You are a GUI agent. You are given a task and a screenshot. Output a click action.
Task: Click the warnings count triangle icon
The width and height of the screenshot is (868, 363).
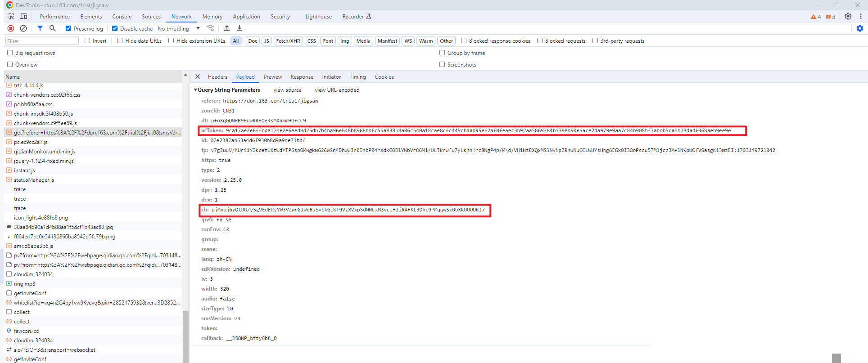click(814, 17)
